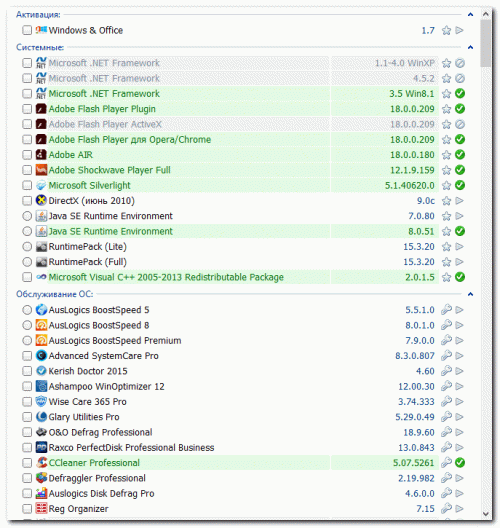The height and width of the screenshot is (528, 500).
Task: Click play arrow for Glary Utilities Pro
Action: (x=460, y=417)
